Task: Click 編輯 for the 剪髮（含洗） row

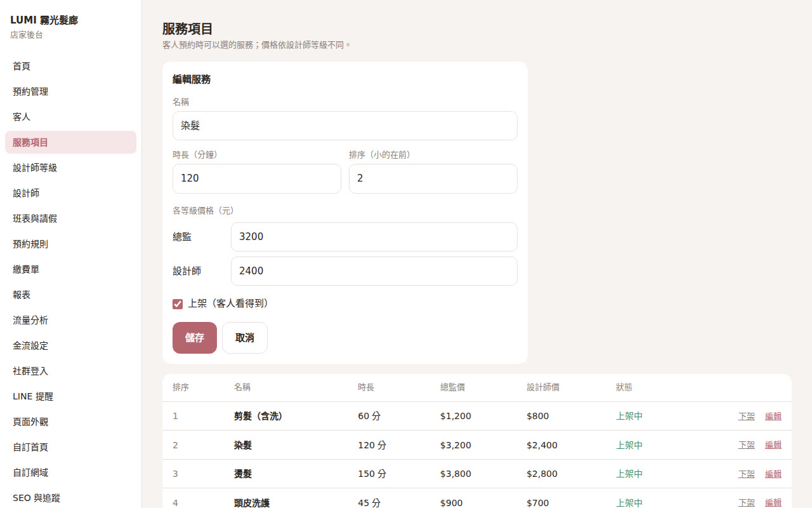Action: click(773, 417)
